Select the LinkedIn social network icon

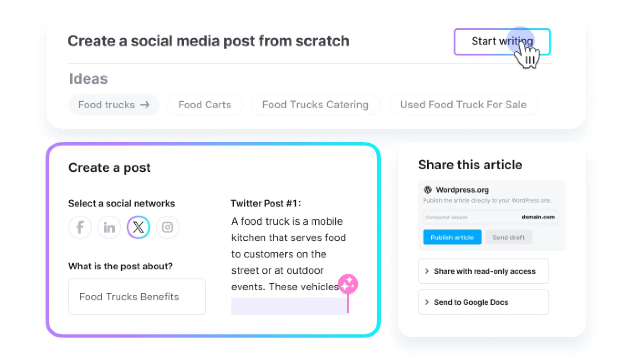pos(109,227)
